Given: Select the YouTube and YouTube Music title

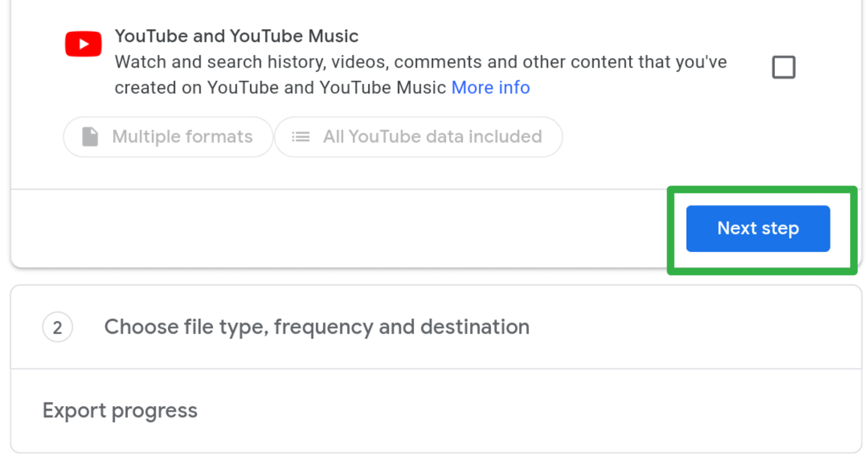Looking at the screenshot, I should [x=236, y=36].
